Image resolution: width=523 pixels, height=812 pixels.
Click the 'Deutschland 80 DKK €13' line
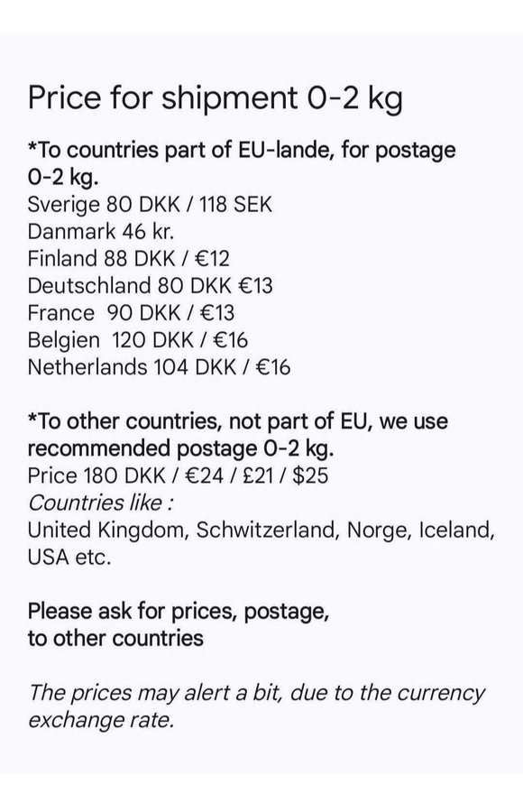click(151, 286)
